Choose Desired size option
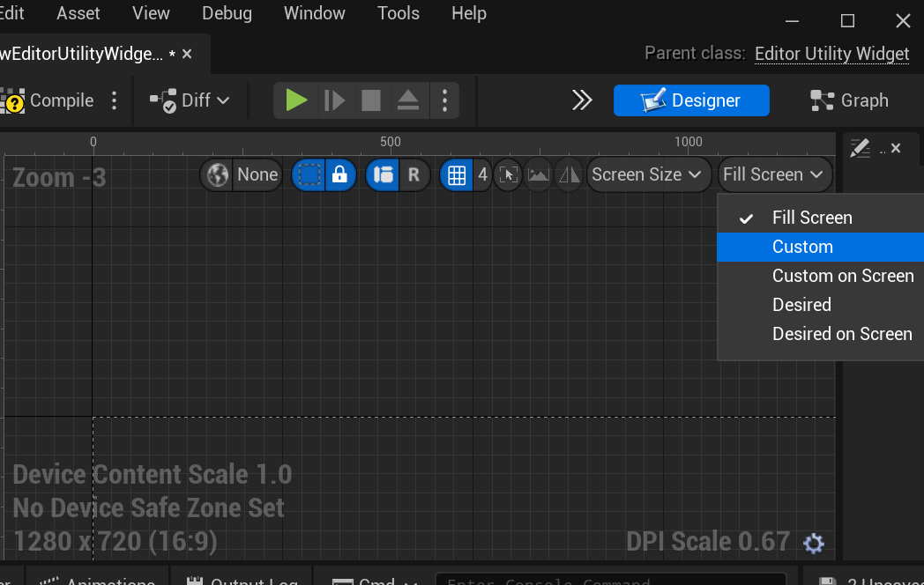The height and width of the screenshot is (585, 924). point(820,305)
